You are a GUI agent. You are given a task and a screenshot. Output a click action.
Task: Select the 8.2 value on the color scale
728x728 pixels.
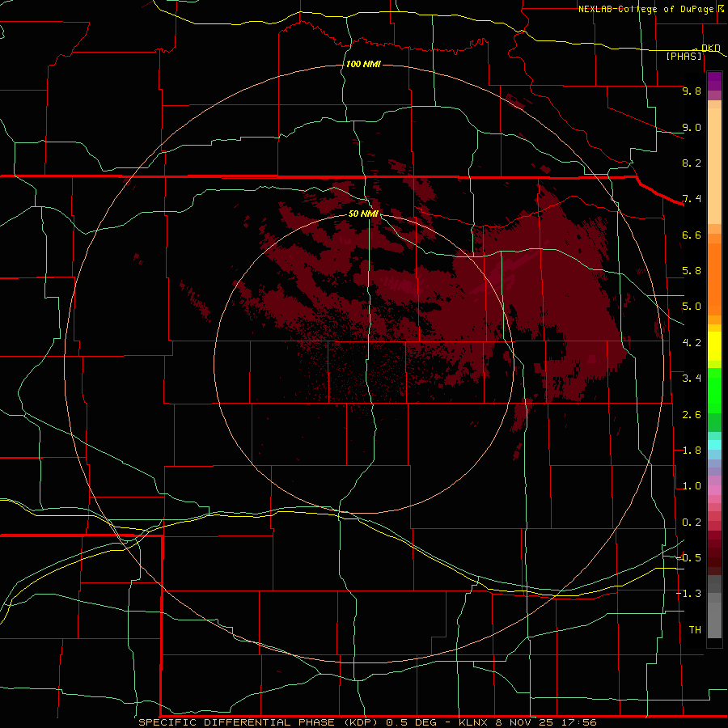[x=692, y=163]
